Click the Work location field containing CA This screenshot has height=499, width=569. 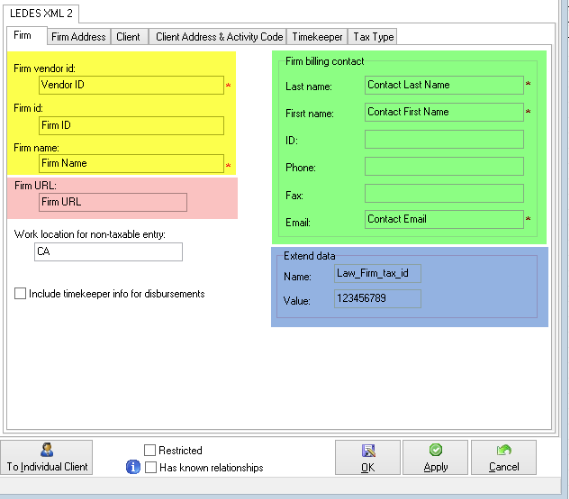108,252
